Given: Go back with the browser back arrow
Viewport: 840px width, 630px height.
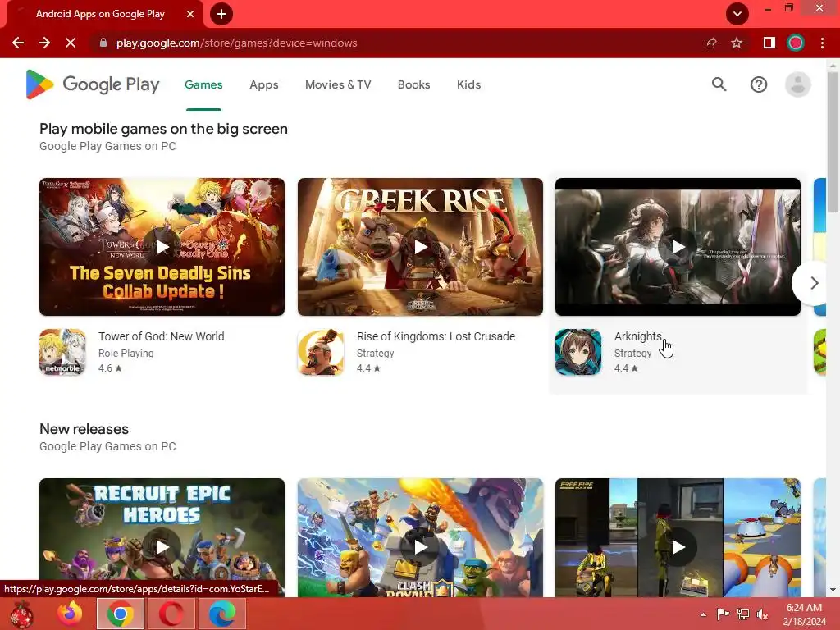Looking at the screenshot, I should 18,43.
